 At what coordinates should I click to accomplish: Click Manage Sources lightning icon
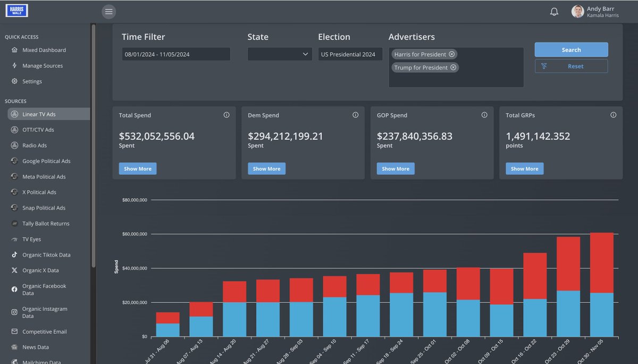[14, 66]
